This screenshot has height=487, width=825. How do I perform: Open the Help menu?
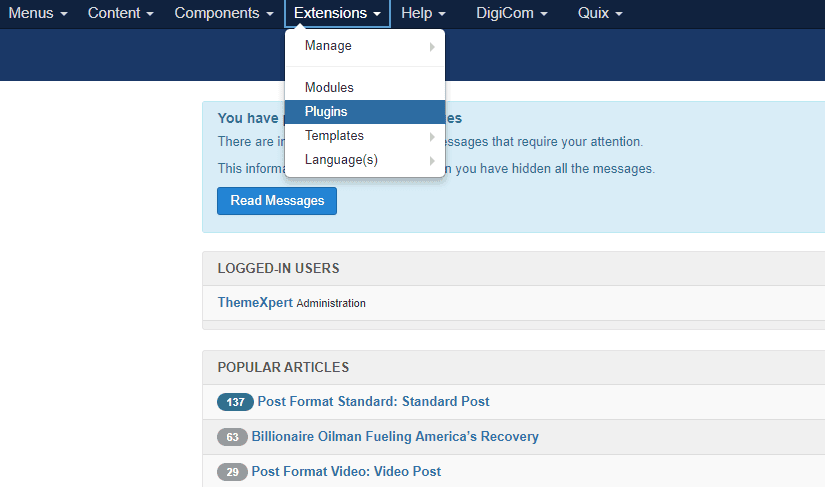click(x=423, y=14)
